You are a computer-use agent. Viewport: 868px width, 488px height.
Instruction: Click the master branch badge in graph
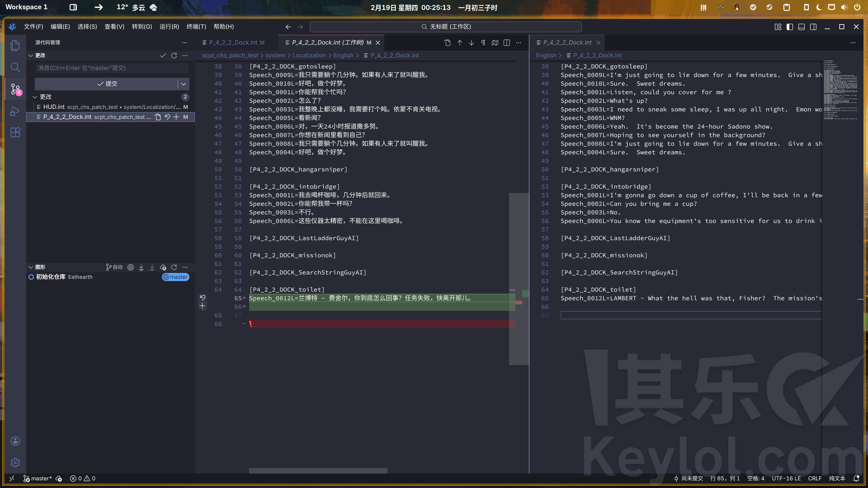tap(176, 277)
